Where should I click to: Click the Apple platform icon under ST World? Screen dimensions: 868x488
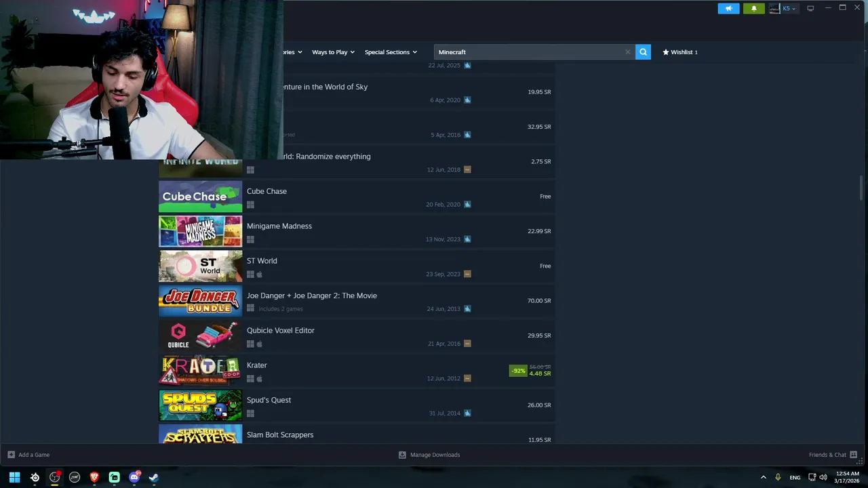(x=259, y=274)
